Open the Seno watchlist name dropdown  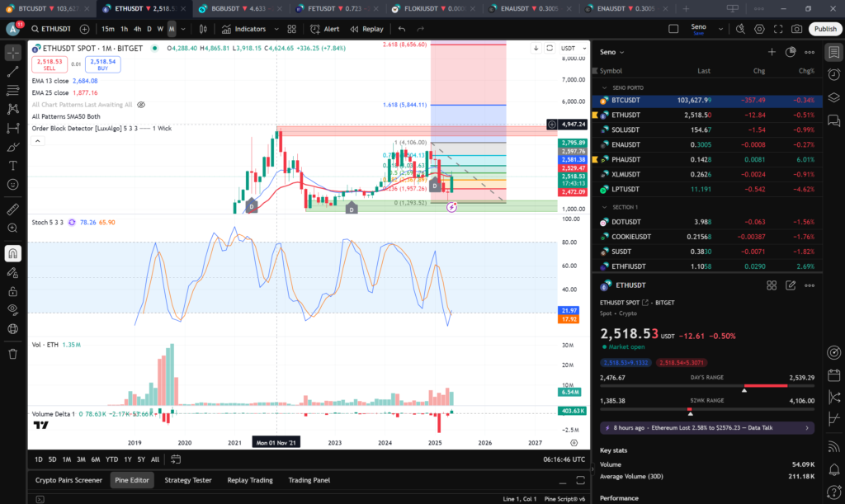612,52
